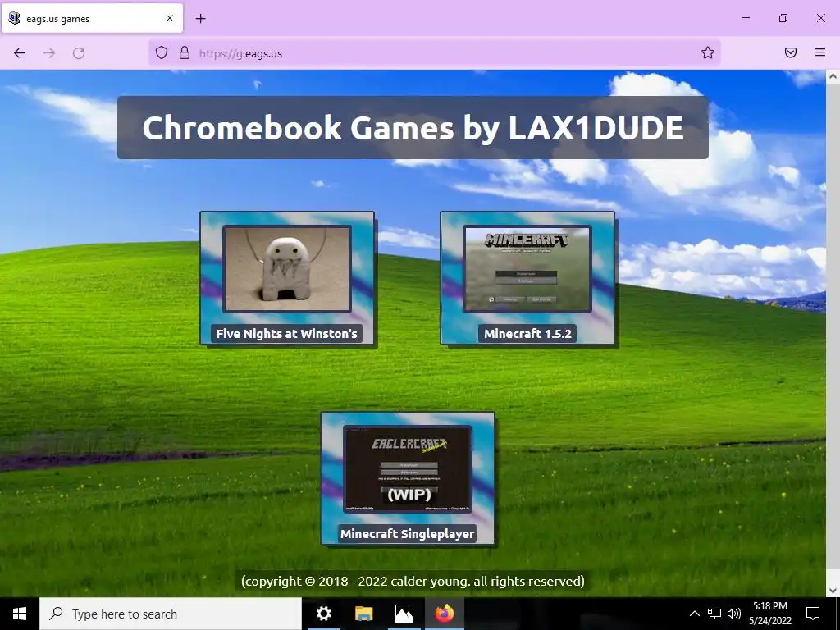The image size is (840, 630).
Task: Open File Explorer from the taskbar
Action: (363, 614)
